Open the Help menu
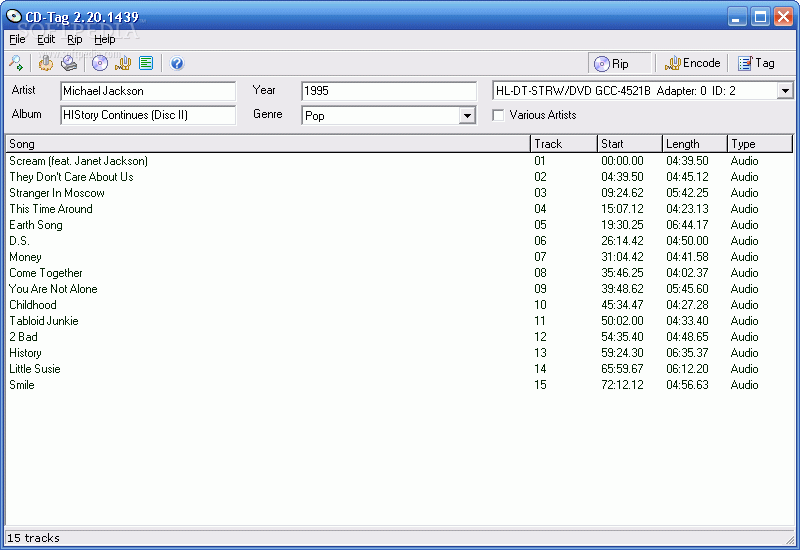 [105, 39]
